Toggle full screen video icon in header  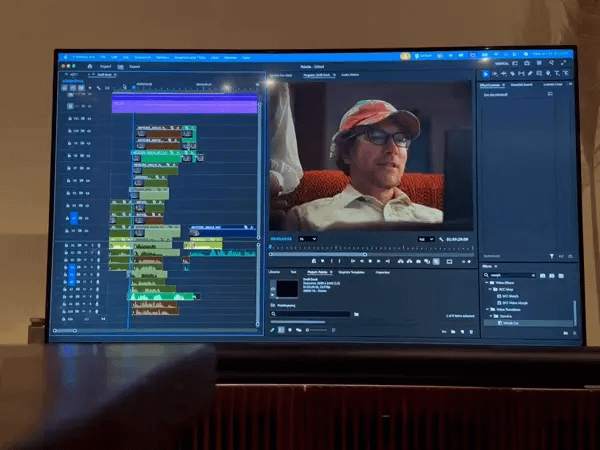pyautogui.click(x=564, y=62)
